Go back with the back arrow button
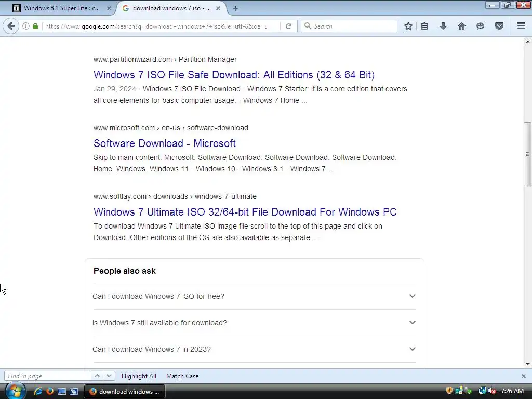The width and height of the screenshot is (532, 399). tap(11, 26)
